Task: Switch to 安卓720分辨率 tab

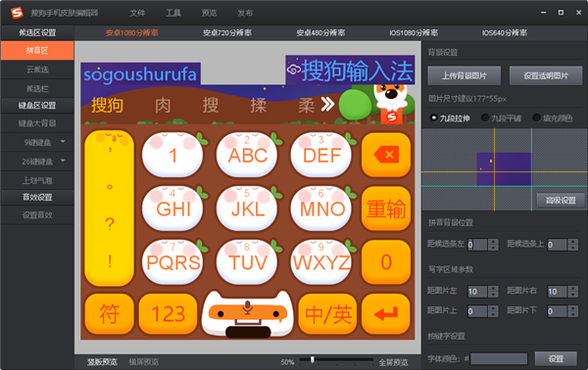Action: coord(227,33)
